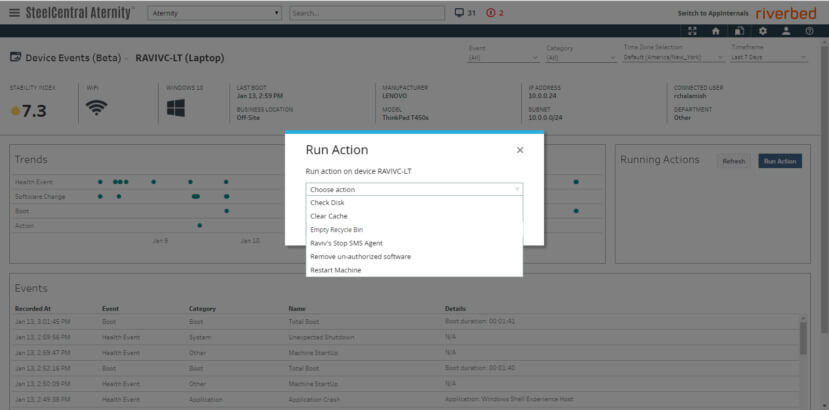Sort by Category column header
The height and width of the screenshot is (410, 829).
[x=202, y=308]
